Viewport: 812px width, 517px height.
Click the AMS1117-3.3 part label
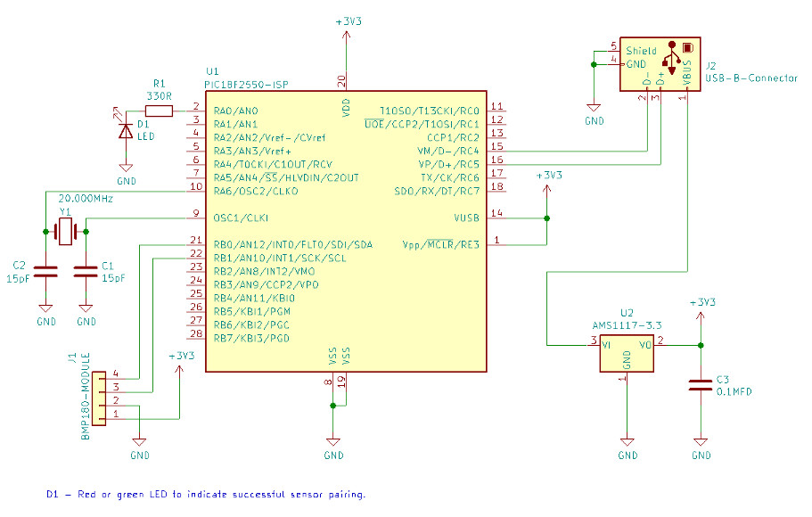(627, 325)
